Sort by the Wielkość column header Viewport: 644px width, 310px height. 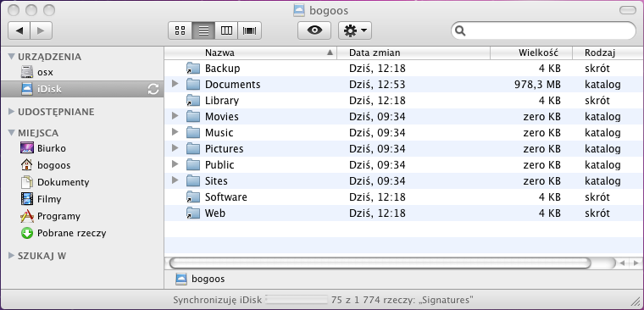click(x=531, y=53)
